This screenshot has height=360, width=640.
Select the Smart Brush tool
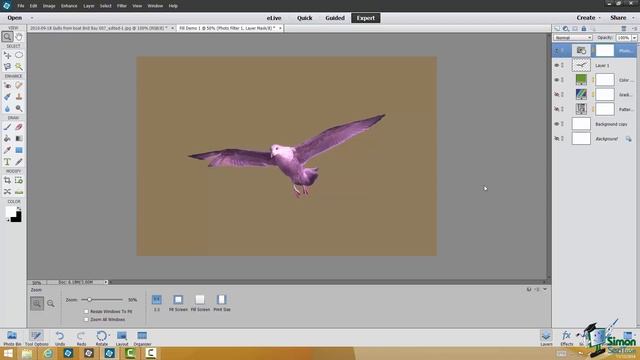click(x=7, y=97)
